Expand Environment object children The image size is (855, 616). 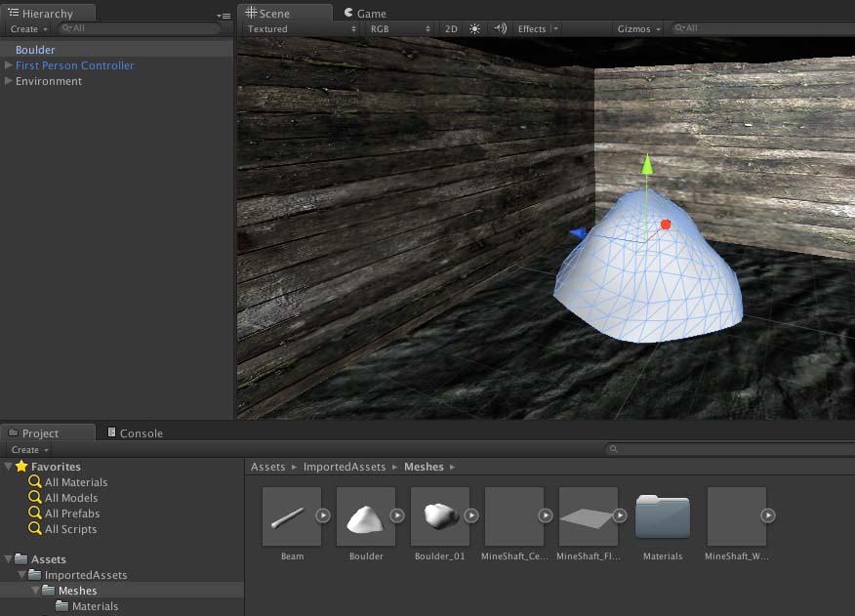[8, 81]
